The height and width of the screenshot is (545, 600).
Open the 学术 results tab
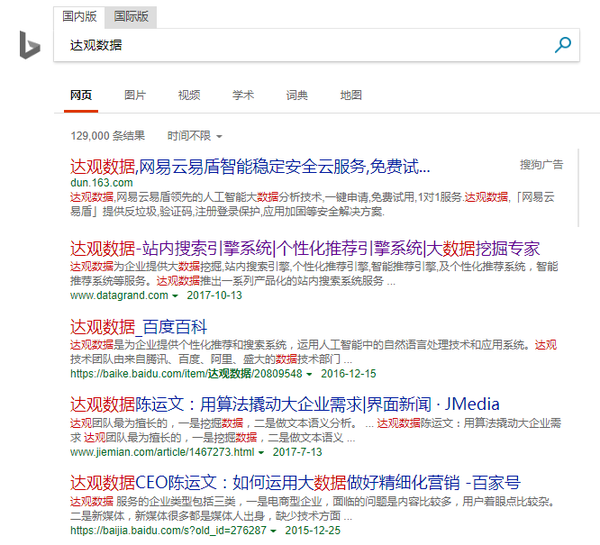[243, 95]
